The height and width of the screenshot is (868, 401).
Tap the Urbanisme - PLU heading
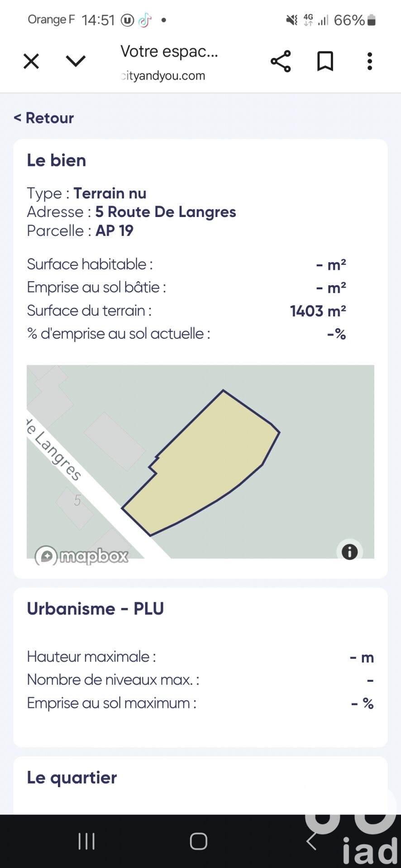click(x=95, y=609)
